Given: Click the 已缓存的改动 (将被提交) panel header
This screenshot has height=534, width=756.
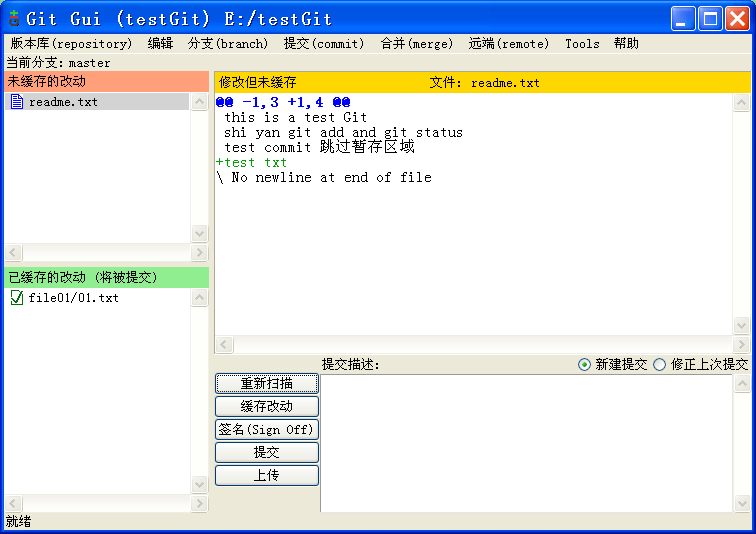Looking at the screenshot, I should pos(107,277).
